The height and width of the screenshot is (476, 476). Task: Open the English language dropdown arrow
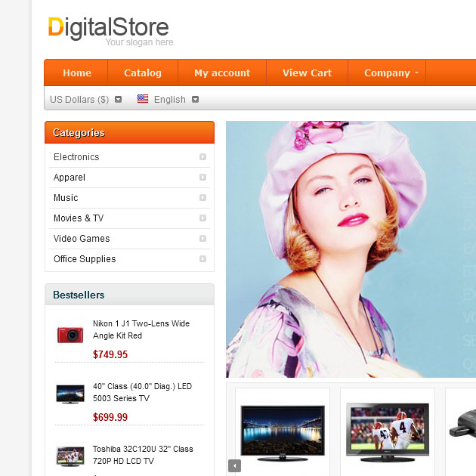[196, 99]
